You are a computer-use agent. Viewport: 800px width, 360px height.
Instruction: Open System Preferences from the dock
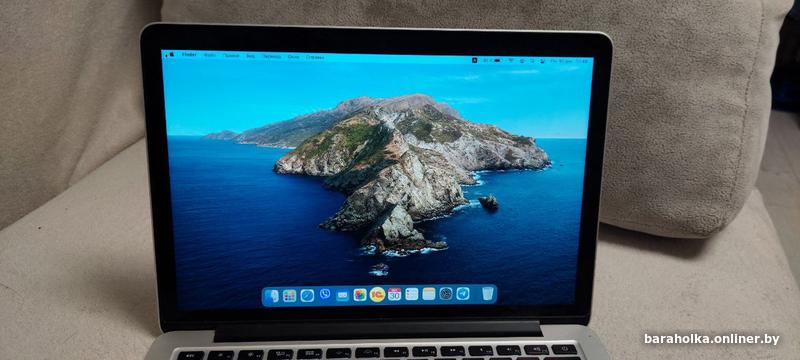[446, 294]
